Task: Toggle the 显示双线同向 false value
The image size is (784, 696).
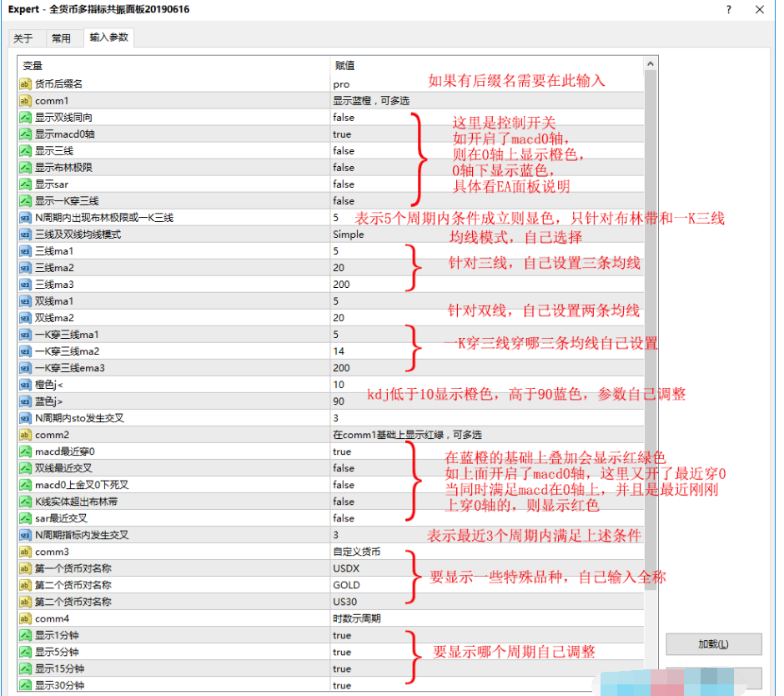Action: pos(343,118)
